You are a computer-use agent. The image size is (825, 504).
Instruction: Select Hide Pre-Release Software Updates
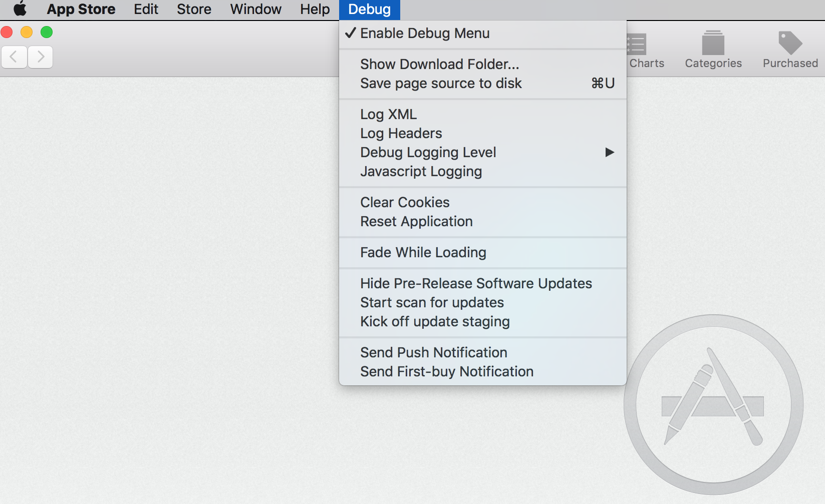pyautogui.click(x=483, y=283)
